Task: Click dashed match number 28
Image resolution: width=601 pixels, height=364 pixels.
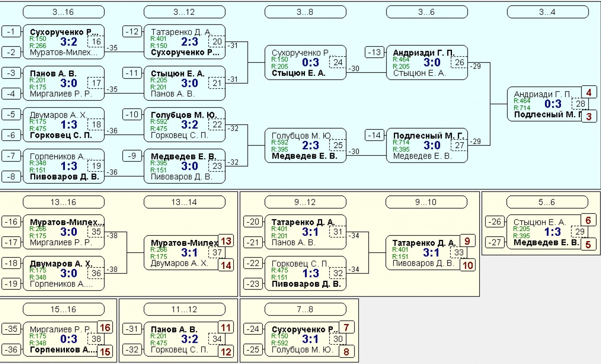Action: click(x=580, y=104)
